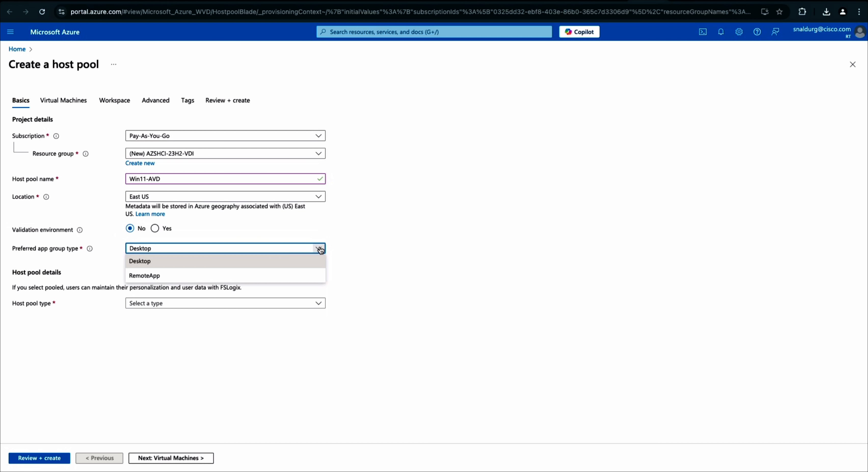
Task: Open the browser extensions puzzle icon
Action: click(802, 12)
